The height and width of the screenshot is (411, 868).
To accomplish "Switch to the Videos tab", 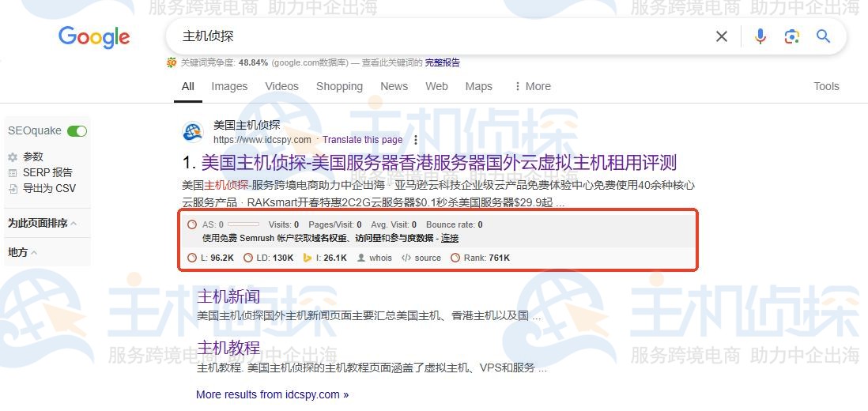I will (x=281, y=86).
